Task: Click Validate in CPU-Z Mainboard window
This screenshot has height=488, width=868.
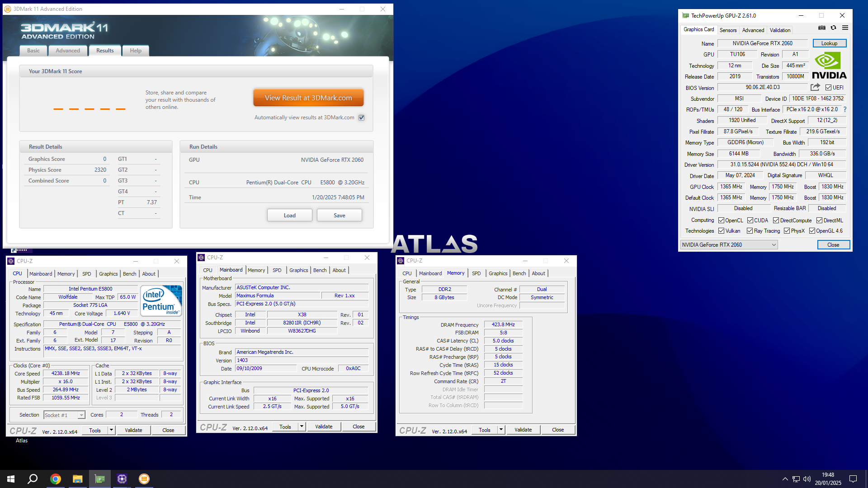Action: (324, 427)
